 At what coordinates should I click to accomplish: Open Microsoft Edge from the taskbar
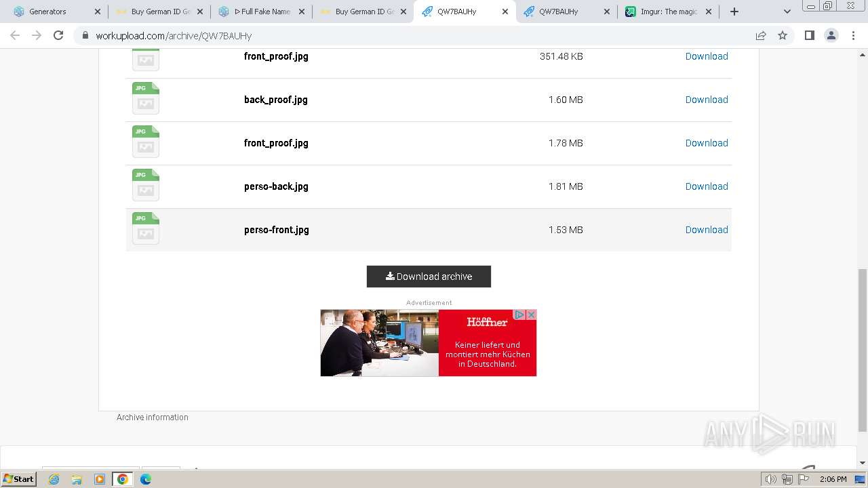[146, 479]
